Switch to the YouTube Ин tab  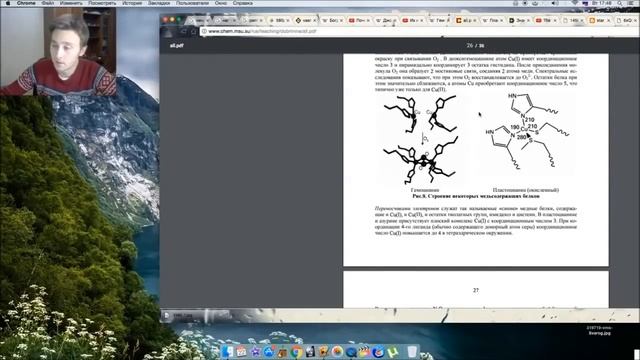tap(412, 20)
